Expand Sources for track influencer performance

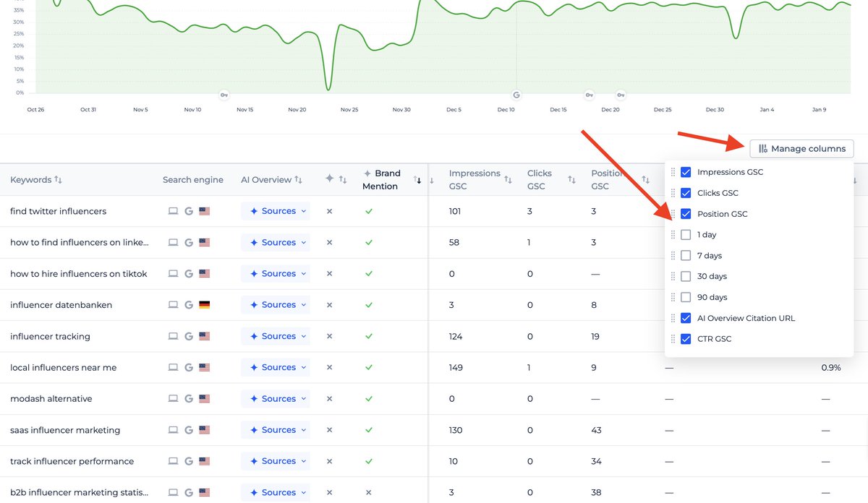[276, 461]
